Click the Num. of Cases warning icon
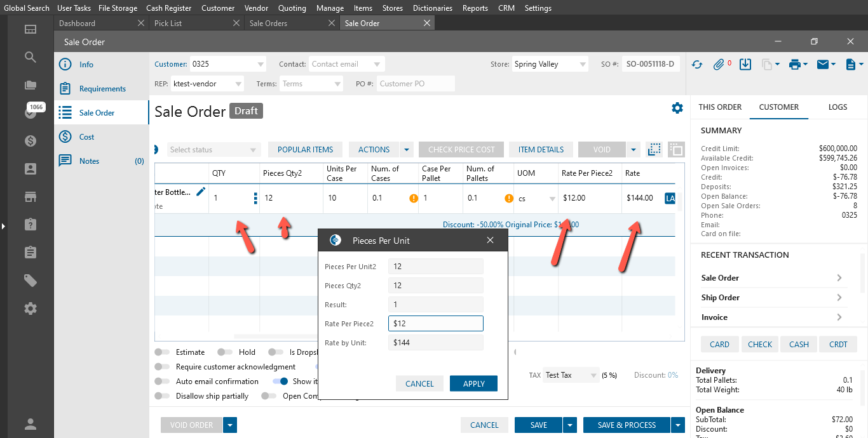The height and width of the screenshot is (438, 868). [x=414, y=198]
